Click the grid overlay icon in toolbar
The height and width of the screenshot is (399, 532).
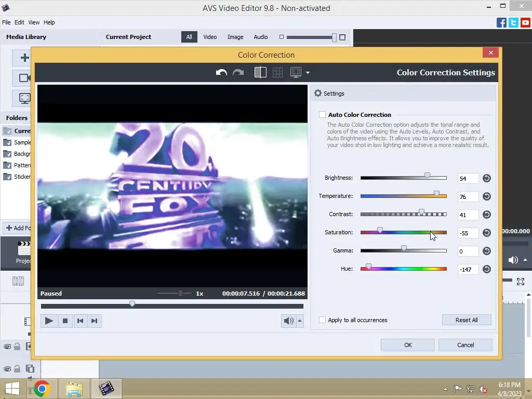point(277,72)
